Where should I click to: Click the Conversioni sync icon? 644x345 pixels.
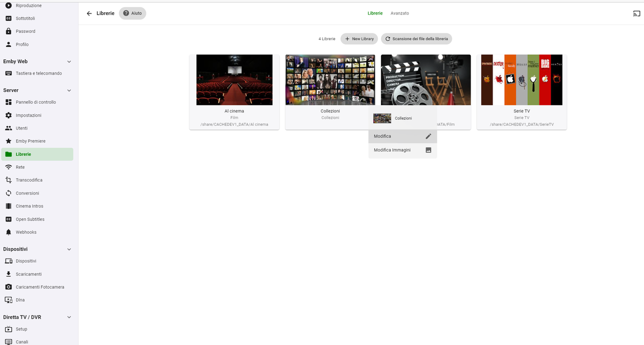tap(9, 193)
